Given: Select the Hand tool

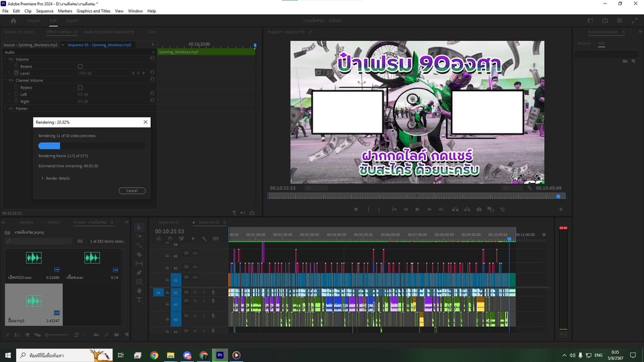Looking at the screenshot, I should point(140,290).
